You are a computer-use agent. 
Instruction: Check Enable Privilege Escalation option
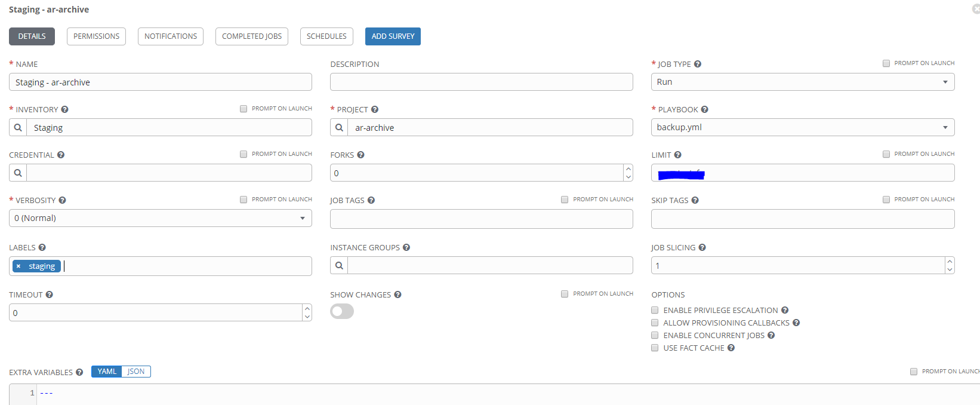(x=655, y=310)
